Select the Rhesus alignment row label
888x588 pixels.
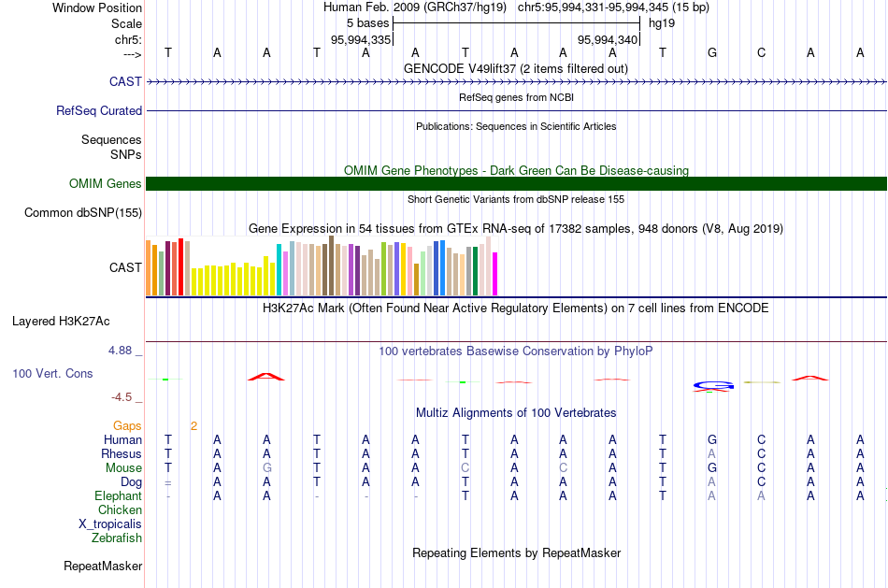122,454
